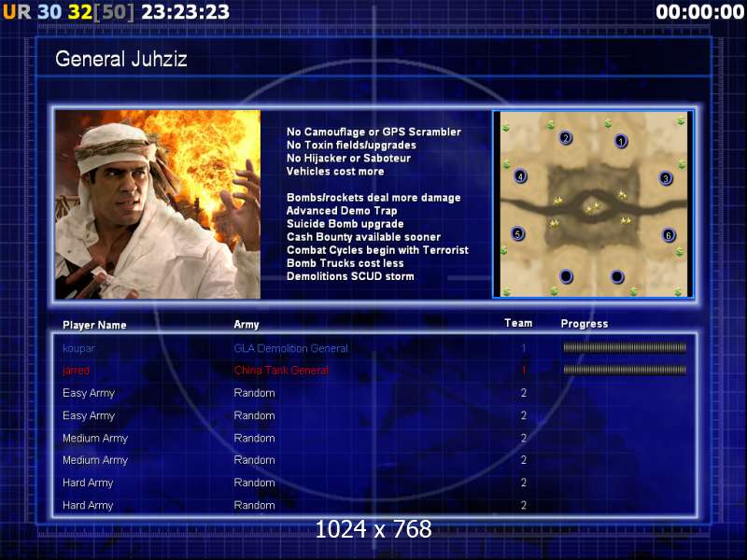
Task: Click koupar's loading progress bar
Action: point(625,347)
